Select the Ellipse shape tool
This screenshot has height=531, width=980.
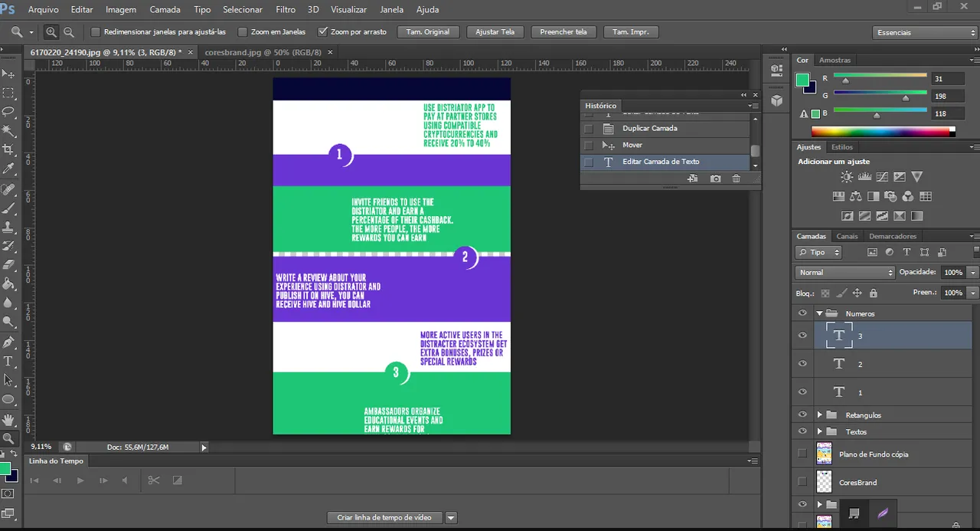pos(8,399)
